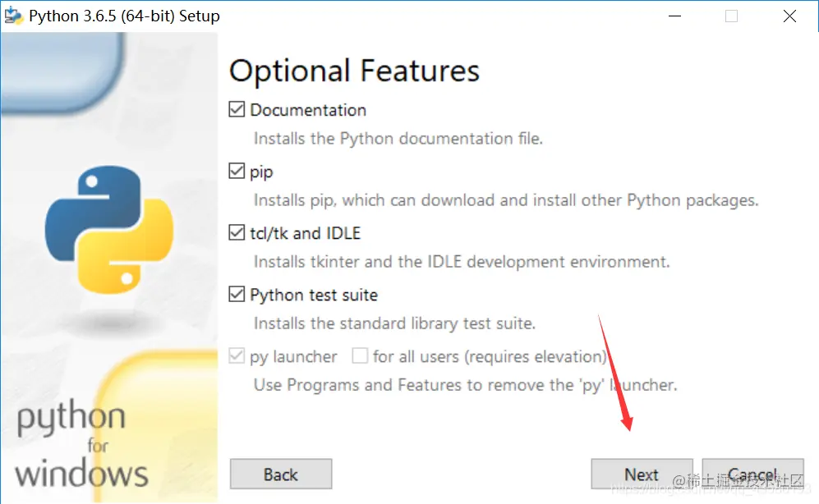Viewport: 819px width, 504px height.
Task: Click the 'Use Programs and Features' note text
Action: coord(466,385)
